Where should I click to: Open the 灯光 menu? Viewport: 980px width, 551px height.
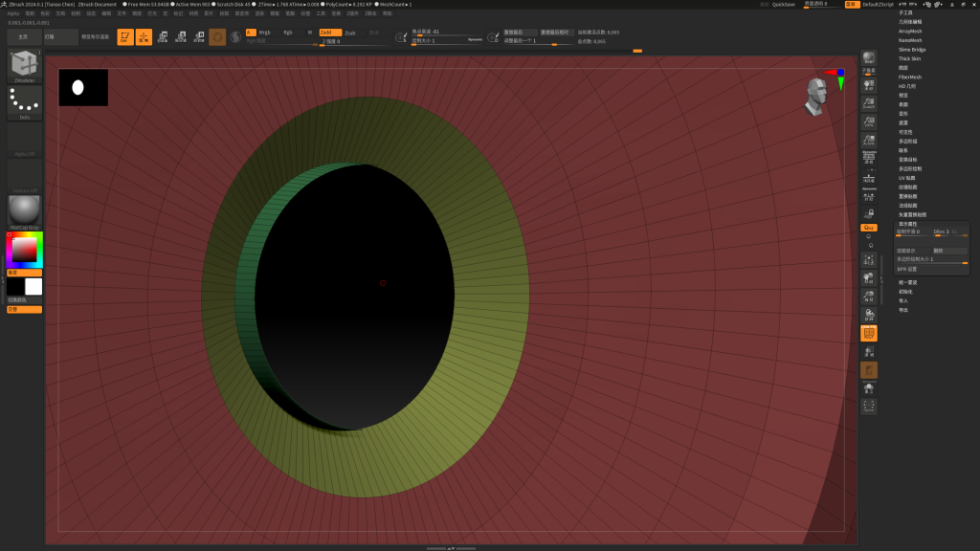pos(152,13)
